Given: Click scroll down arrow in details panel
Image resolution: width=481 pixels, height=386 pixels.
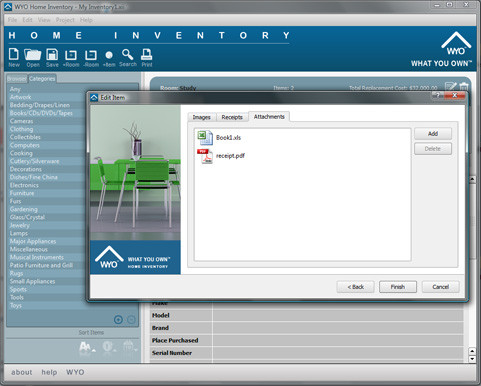Looking at the screenshot, I should 472,359.
